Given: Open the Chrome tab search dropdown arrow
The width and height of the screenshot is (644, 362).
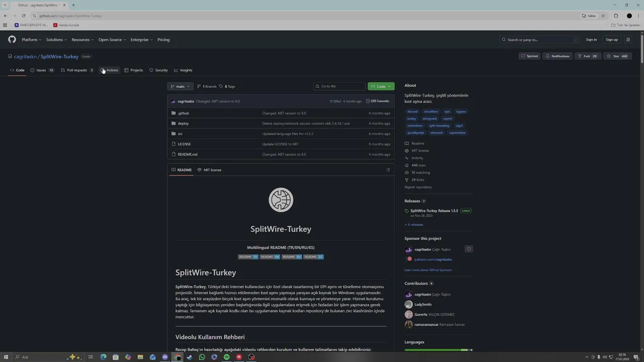Looking at the screenshot, I should pos(6,5).
